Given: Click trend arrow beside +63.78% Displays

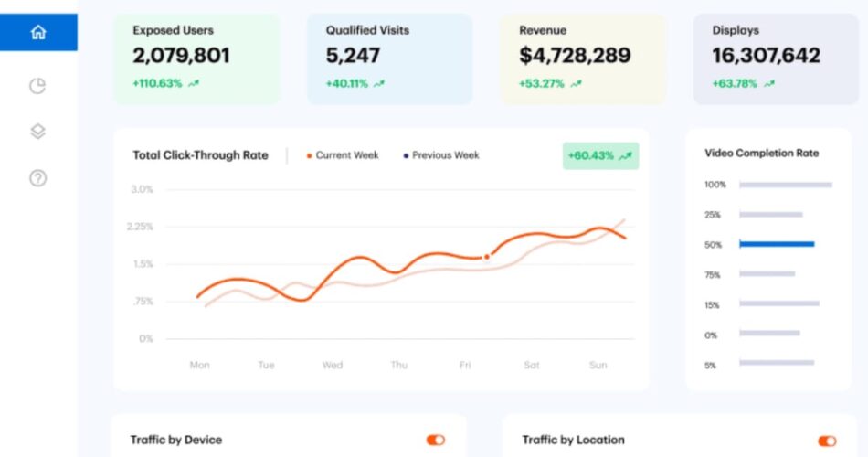Looking at the screenshot, I should 769,84.
